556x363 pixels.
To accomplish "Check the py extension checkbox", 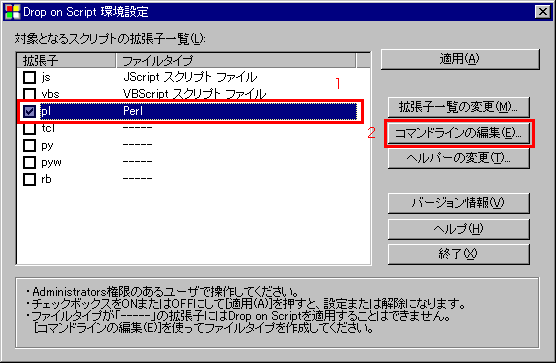I will (29, 145).
